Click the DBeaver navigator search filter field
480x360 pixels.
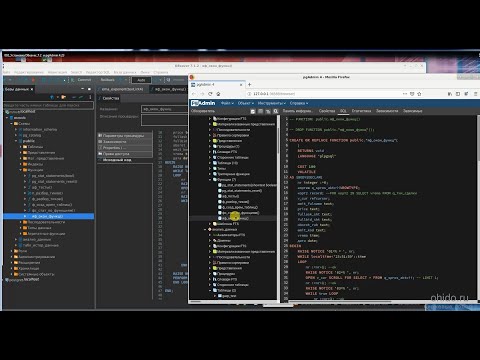click(49, 105)
